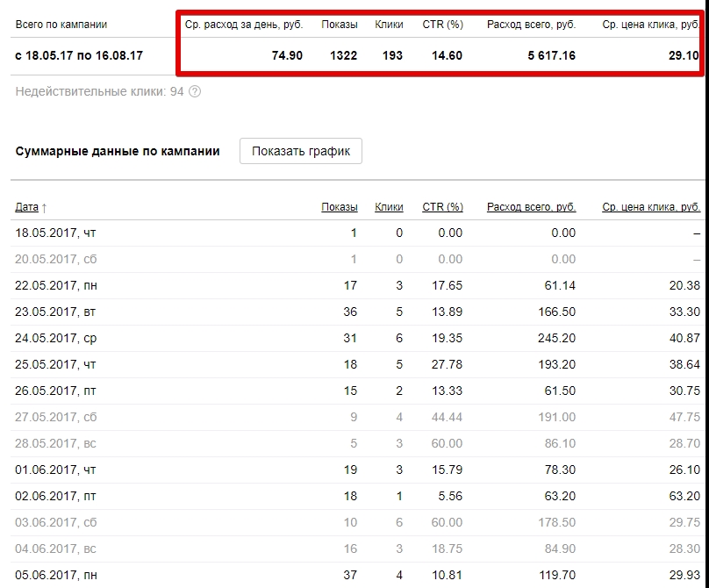Select click price 47.75 for 27.05.2017

(x=684, y=417)
